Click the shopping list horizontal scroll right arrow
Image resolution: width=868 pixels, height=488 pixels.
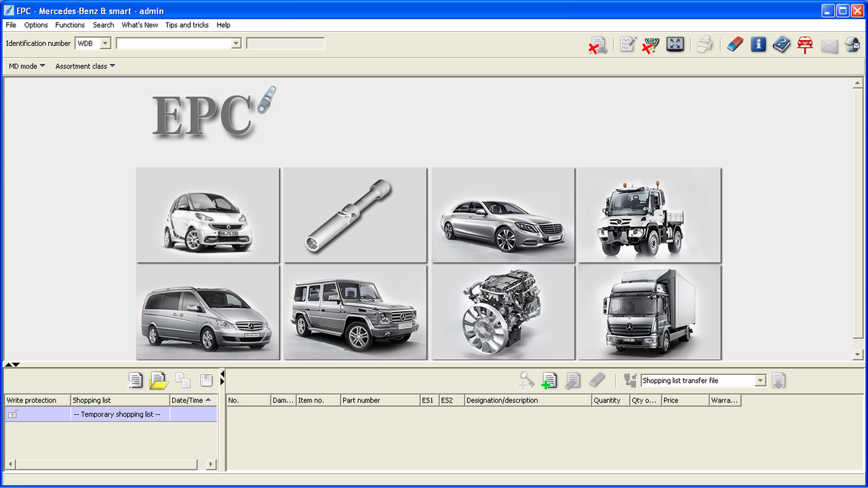(211, 464)
